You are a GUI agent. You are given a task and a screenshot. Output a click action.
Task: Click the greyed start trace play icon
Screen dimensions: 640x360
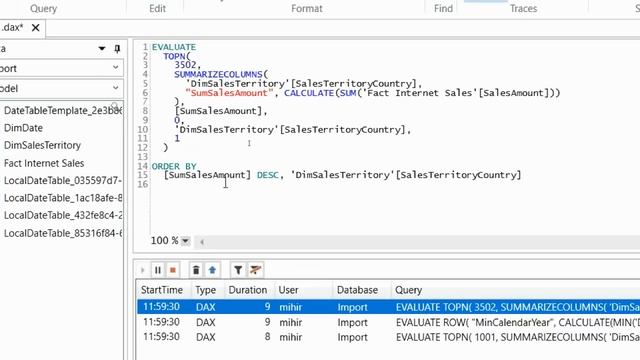click(x=142, y=270)
